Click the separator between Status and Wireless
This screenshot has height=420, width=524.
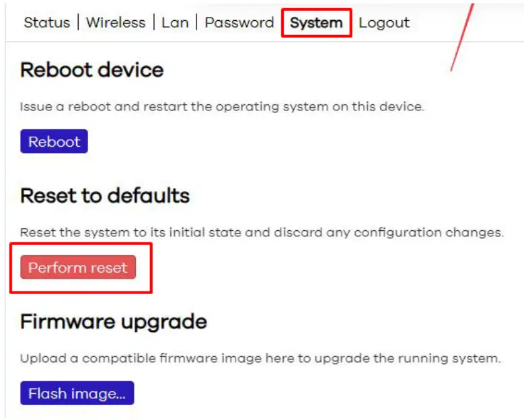pos(79,23)
